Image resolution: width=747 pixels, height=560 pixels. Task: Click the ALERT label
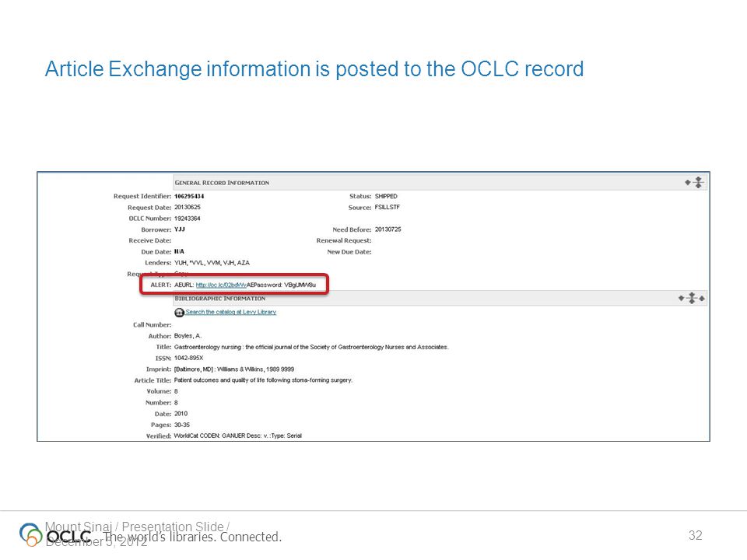[x=160, y=285]
